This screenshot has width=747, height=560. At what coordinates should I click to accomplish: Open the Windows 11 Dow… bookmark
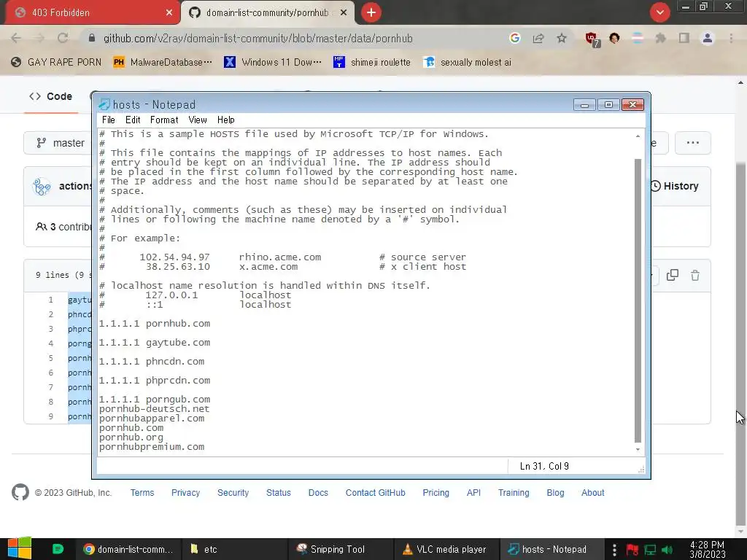click(273, 63)
